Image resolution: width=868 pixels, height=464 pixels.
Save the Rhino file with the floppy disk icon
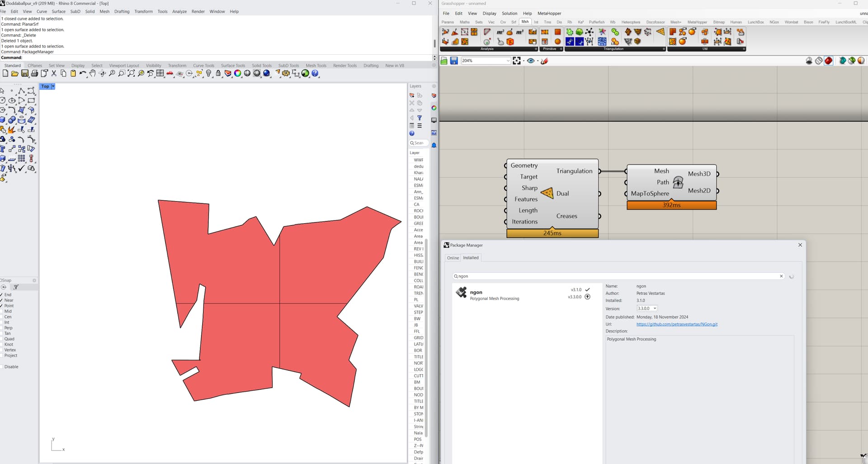click(x=25, y=73)
